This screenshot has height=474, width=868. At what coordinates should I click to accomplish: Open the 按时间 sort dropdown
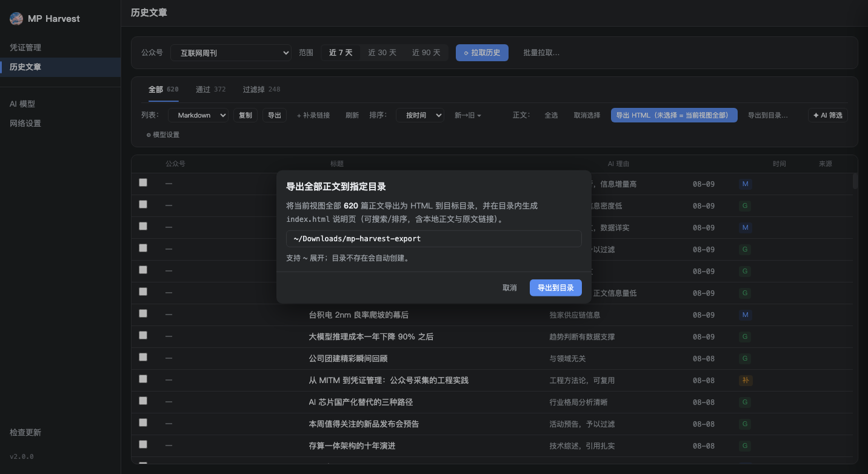(x=420, y=115)
